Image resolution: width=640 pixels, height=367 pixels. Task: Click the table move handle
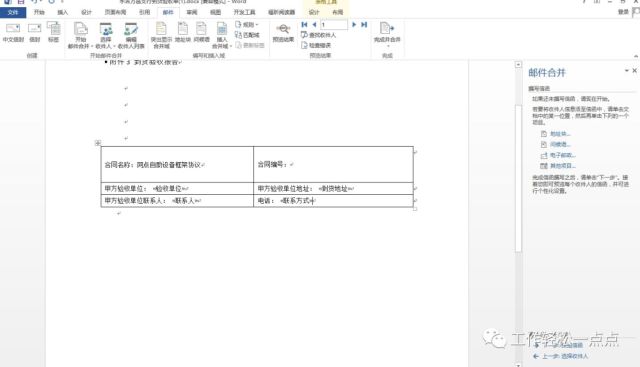click(98, 143)
